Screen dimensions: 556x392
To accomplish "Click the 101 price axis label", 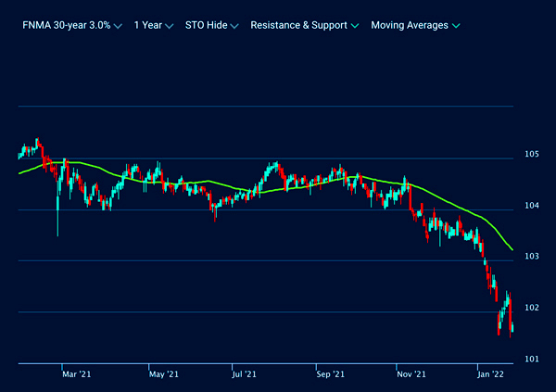I will pyautogui.click(x=532, y=359).
